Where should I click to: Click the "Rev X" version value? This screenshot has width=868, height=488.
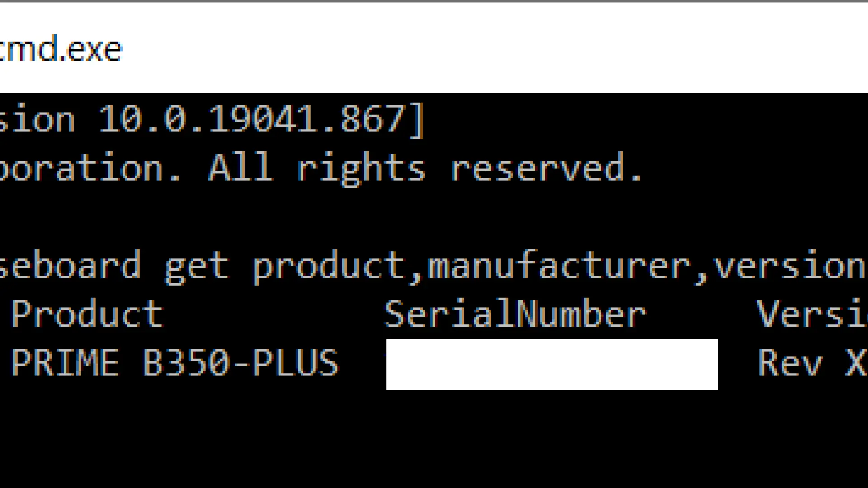812,362
